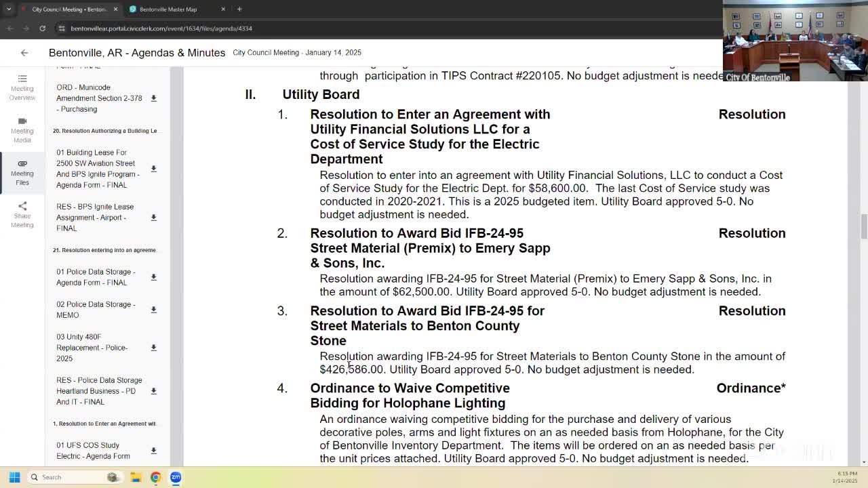Image resolution: width=868 pixels, height=488 pixels.
Task: Download RES BPS Ignite Lease Assignment file
Action: [x=153, y=218]
